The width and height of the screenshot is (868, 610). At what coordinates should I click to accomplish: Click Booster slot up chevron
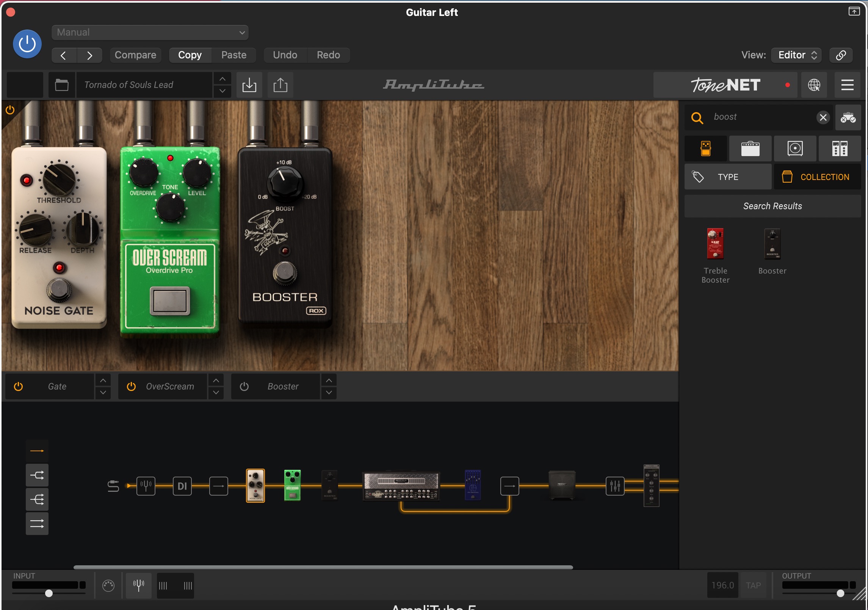329,380
